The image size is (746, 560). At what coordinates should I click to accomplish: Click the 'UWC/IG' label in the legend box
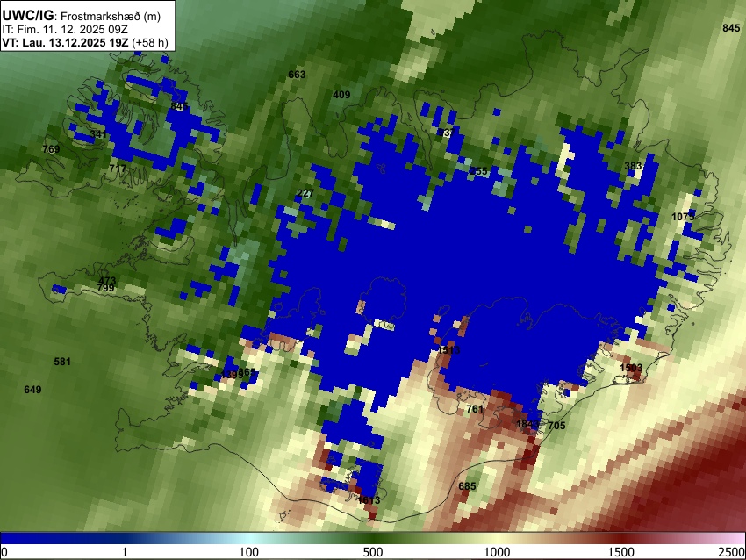pos(27,16)
